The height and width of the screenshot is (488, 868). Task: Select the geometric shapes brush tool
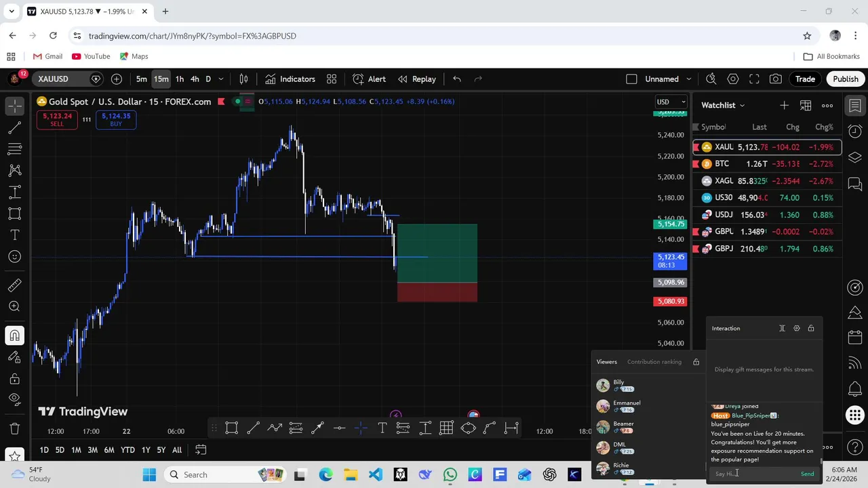[14, 213]
